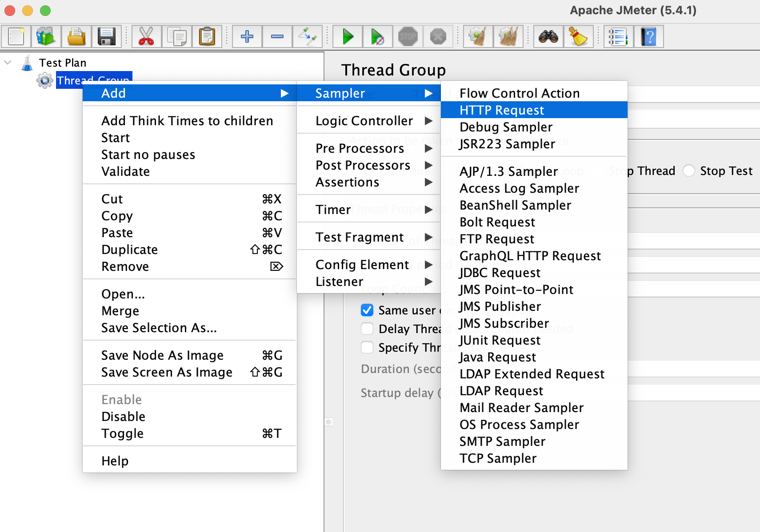Click Help at menu bottom
Image resolution: width=760 pixels, height=532 pixels.
click(x=190, y=461)
